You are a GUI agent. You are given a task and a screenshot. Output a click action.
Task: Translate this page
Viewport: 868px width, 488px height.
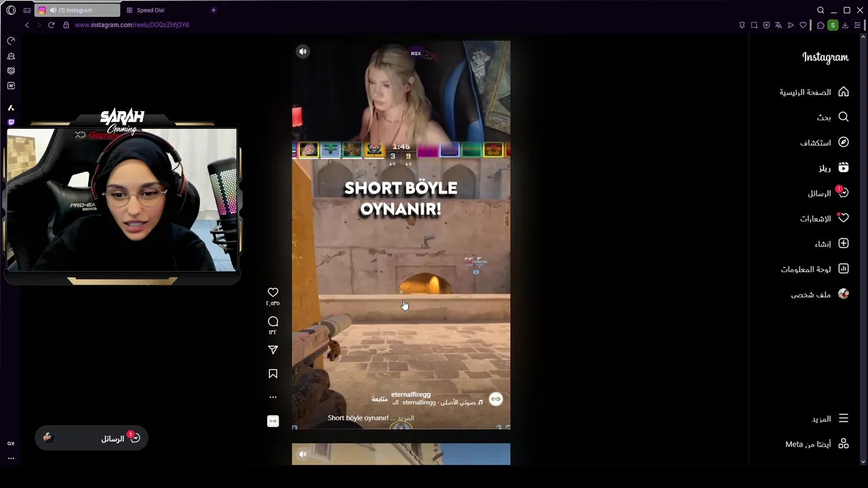point(778,25)
